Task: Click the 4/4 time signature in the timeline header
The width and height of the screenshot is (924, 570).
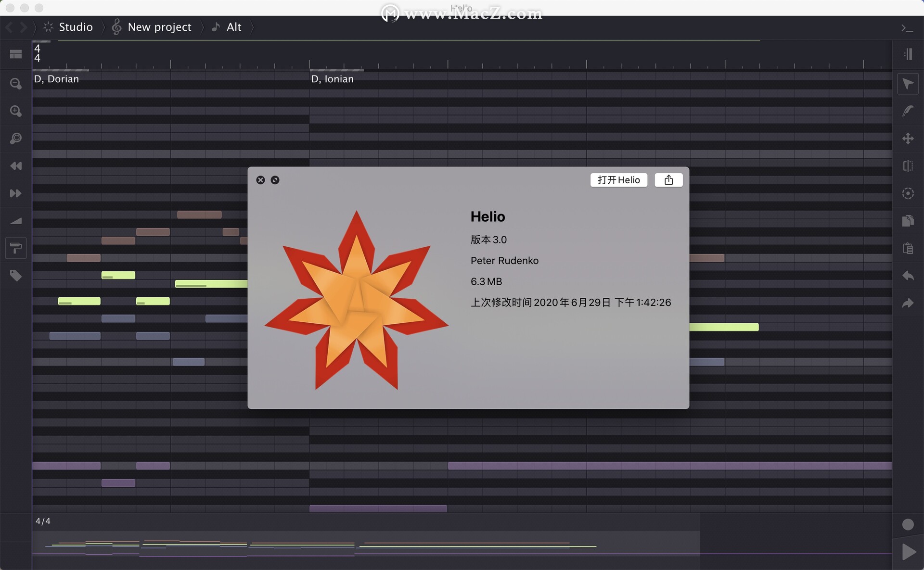Action: pyautogui.click(x=37, y=53)
